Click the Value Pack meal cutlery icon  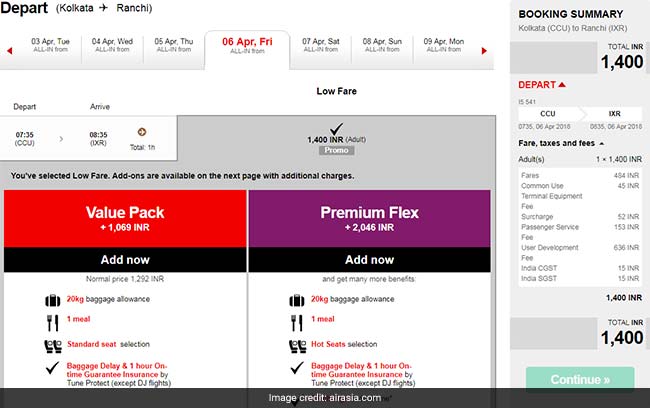pos(52,322)
